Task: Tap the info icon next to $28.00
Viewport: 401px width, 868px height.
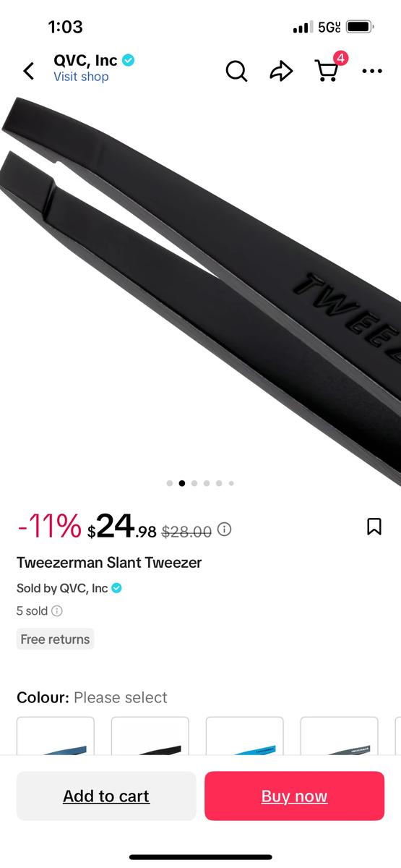Action: [225, 529]
